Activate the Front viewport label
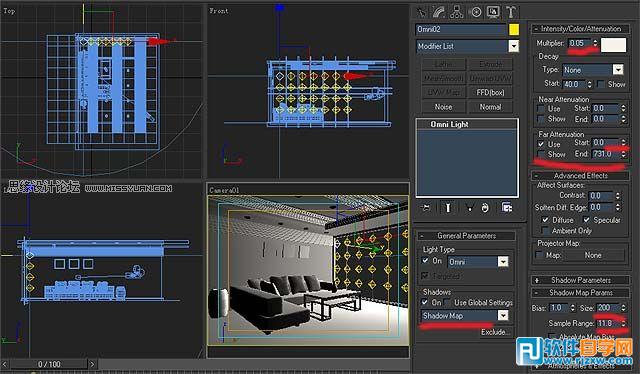 219,11
